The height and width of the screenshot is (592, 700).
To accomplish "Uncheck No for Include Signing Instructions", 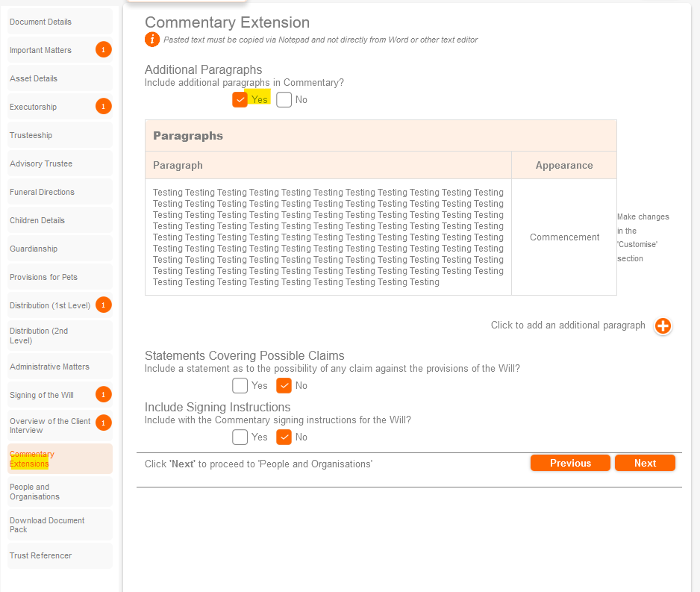I will pyautogui.click(x=284, y=437).
